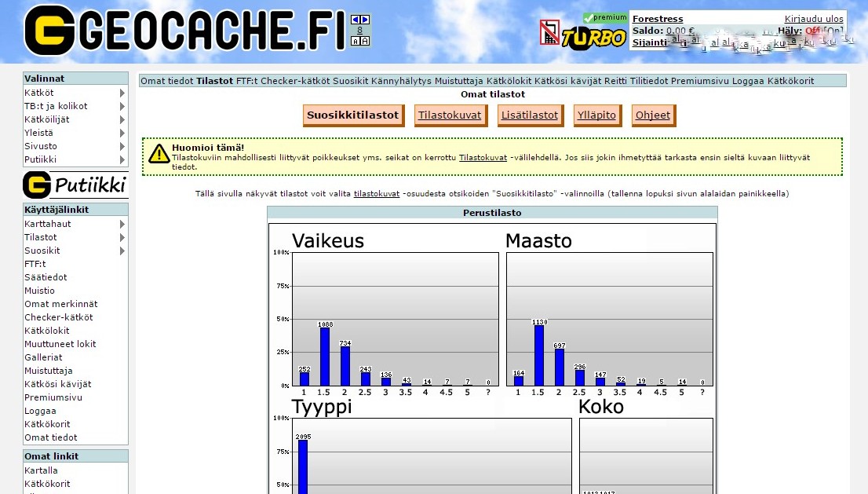This screenshot has height=494, width=868.
Task: Expand the Kätköilijät submenu arrow
Action: 122,119
